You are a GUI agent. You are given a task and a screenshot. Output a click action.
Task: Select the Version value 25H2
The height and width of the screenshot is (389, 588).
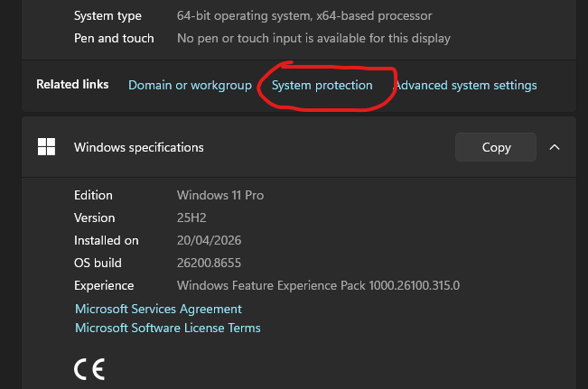point(191,218)
